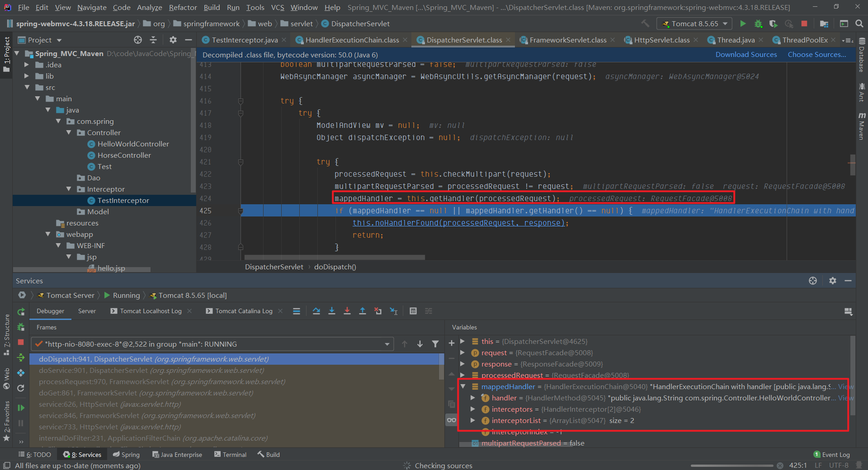Open the Tomcat 8.5.65 run configuration dropdown

[x=694, y=23]
